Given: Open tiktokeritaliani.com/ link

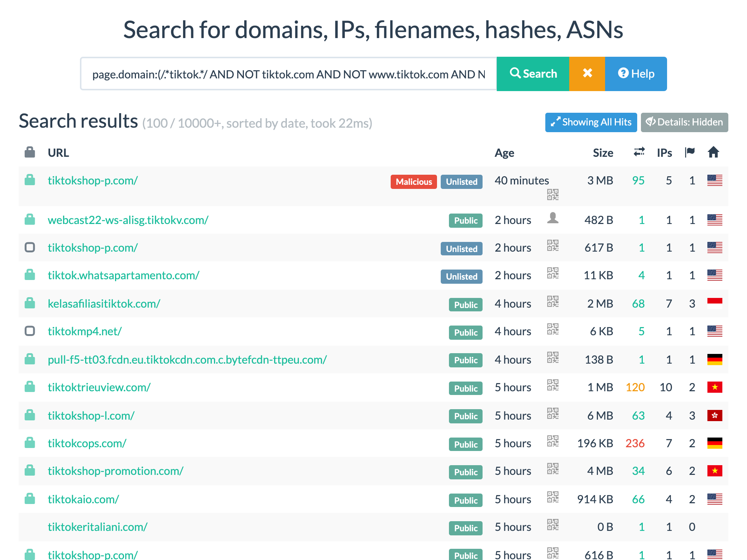Looking at the screenshot, I should pyautogui.click(x=97, y=527).
